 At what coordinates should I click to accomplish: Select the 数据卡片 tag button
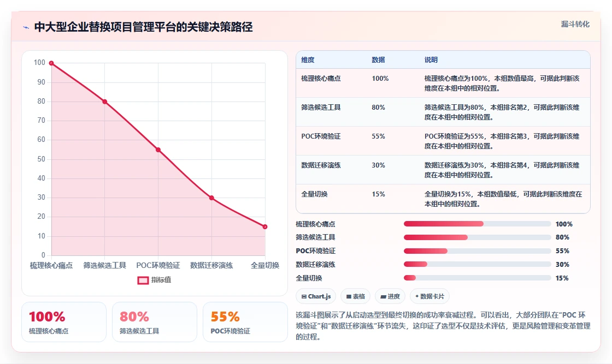coord(429,296)
